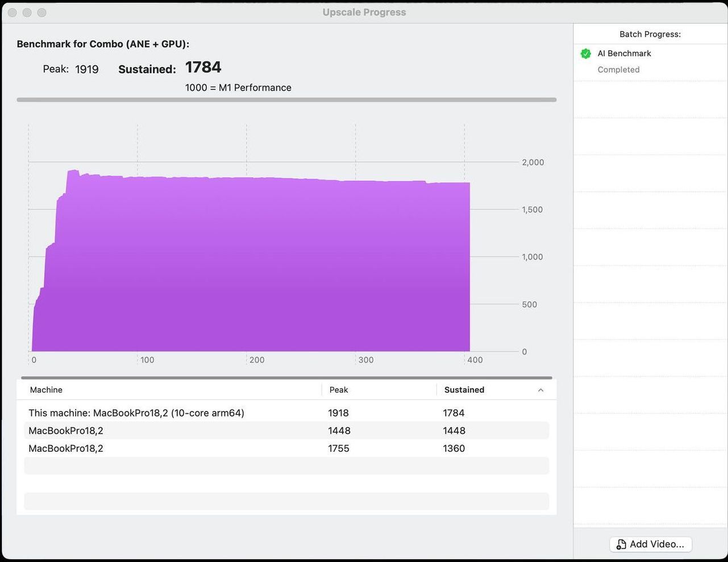Click the Completed status text
This screenshot has width=728, height=562.
click(618, 69)
